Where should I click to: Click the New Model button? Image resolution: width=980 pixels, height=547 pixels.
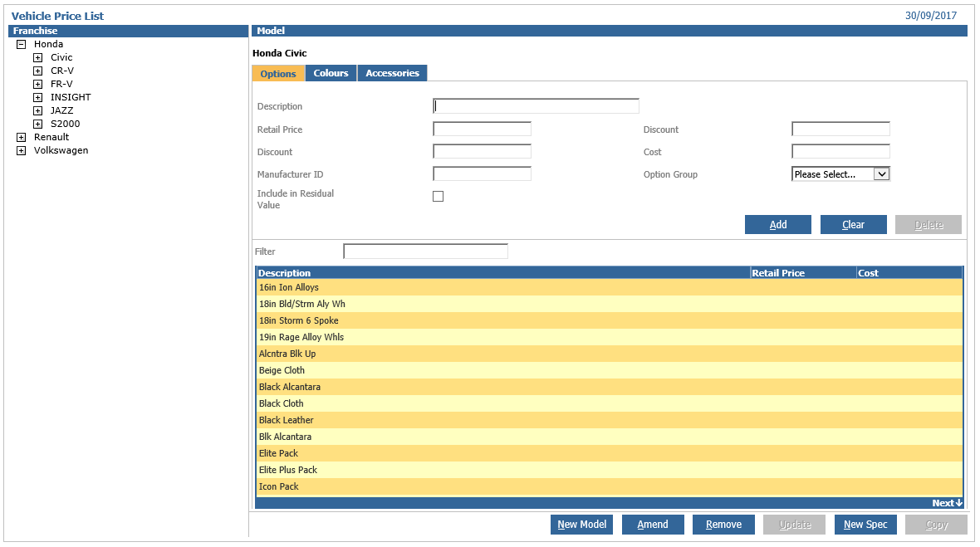tap(582, 525)
